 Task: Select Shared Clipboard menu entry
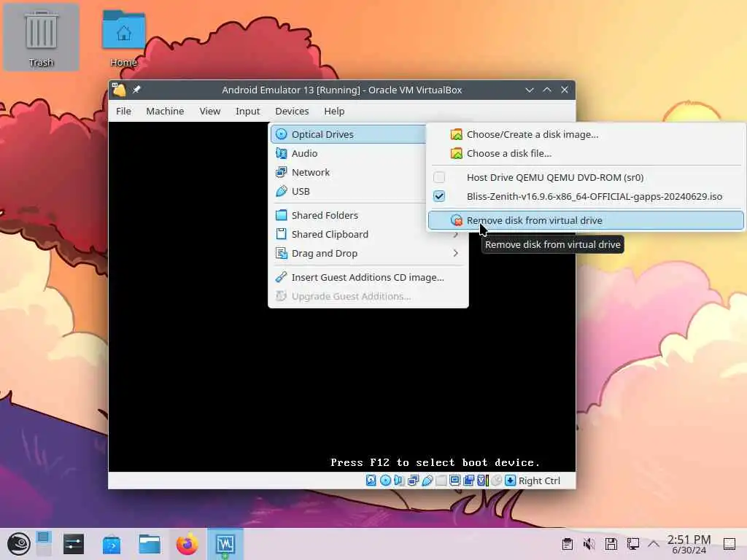click(x=368, y=234)
